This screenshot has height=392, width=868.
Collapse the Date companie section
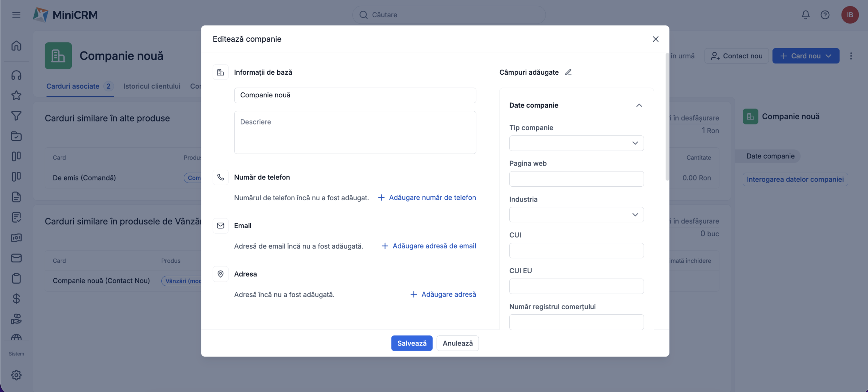click(639, 105)
